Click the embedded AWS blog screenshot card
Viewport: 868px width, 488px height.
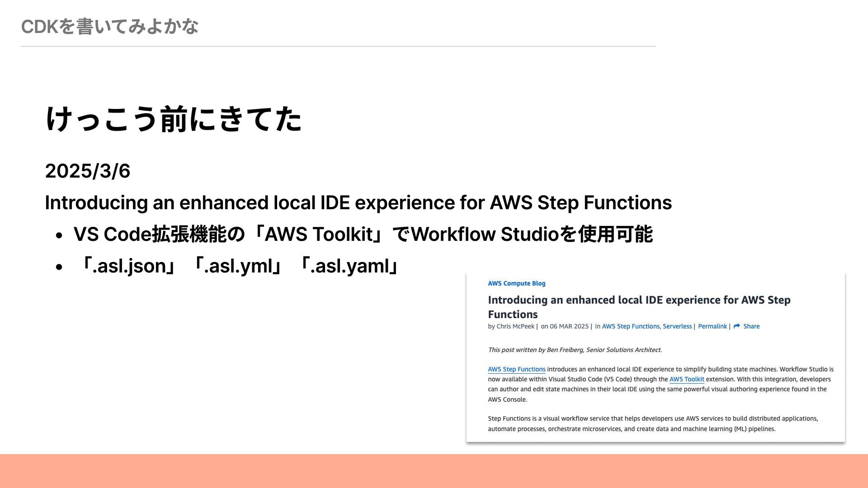[656, 357]
